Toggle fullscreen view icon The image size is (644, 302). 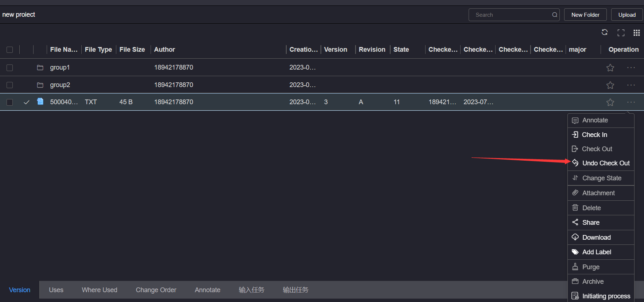[x=621, y=33]
